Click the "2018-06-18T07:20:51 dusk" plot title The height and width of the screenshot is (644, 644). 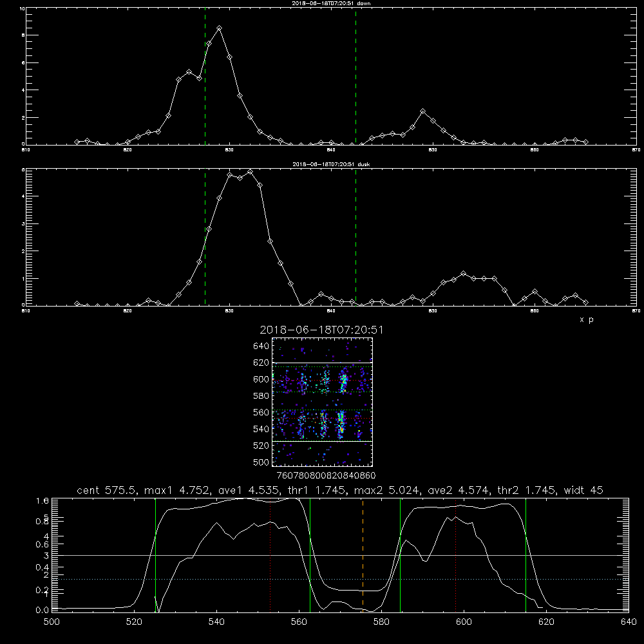coord(331,164)
